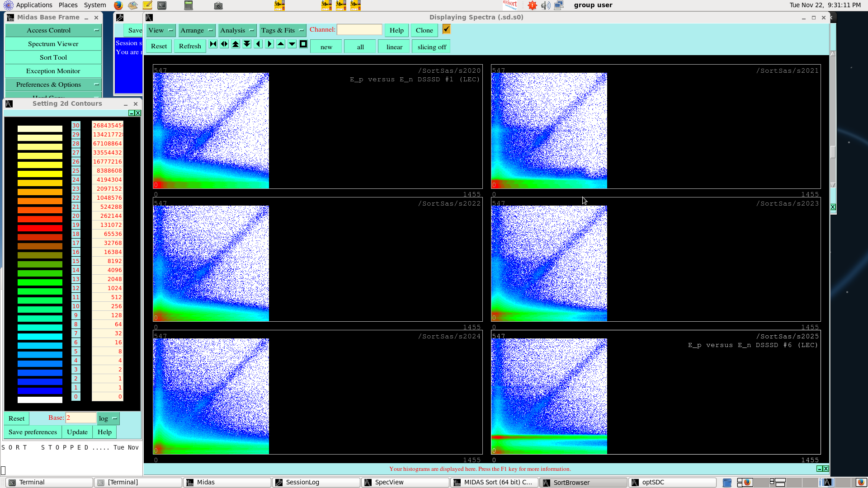Viewport: 868px width, 488px height.
Task: Click the MIDASsort logo tray icon
Action: click(x=510, y=5)
